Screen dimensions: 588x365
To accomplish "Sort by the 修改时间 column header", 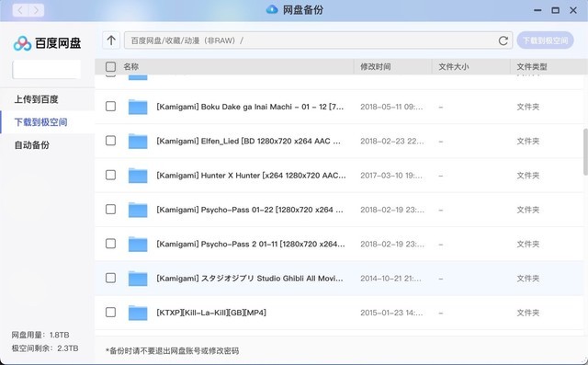I will coord(376,67).
